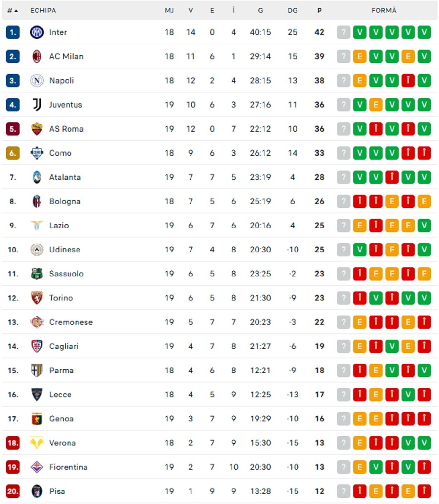Click the Inter club crest

[37, 32]
